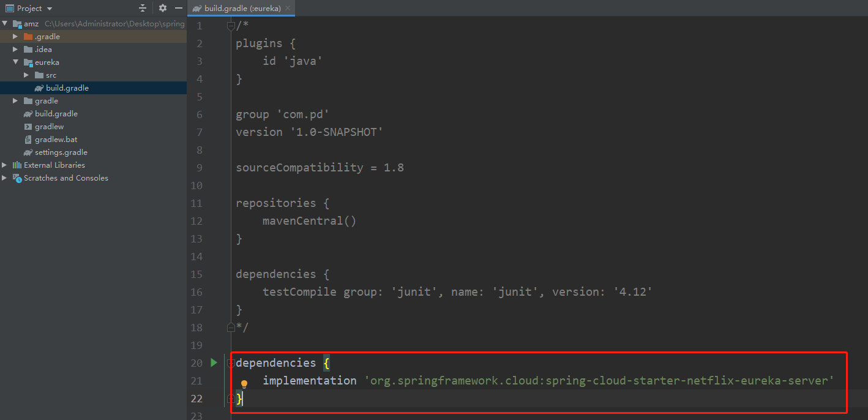Toggle fold marker at closing brace line 22
The image size is (868, 420).
(230, 399)
